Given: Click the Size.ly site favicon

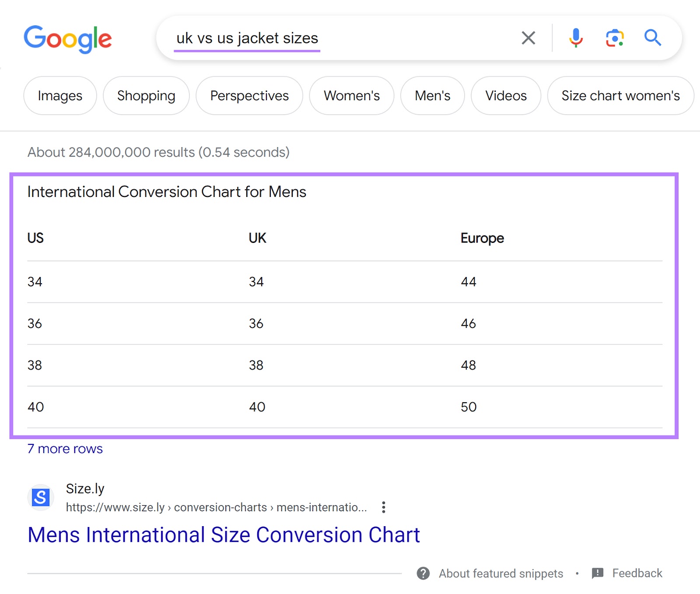Looking at the screenshot, I should click(x=40, y=497).
